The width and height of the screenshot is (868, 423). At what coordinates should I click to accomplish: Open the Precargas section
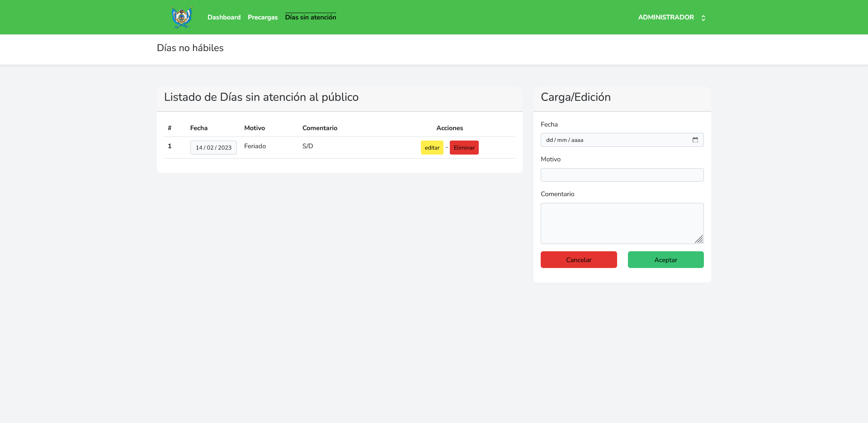coord(263,17)
